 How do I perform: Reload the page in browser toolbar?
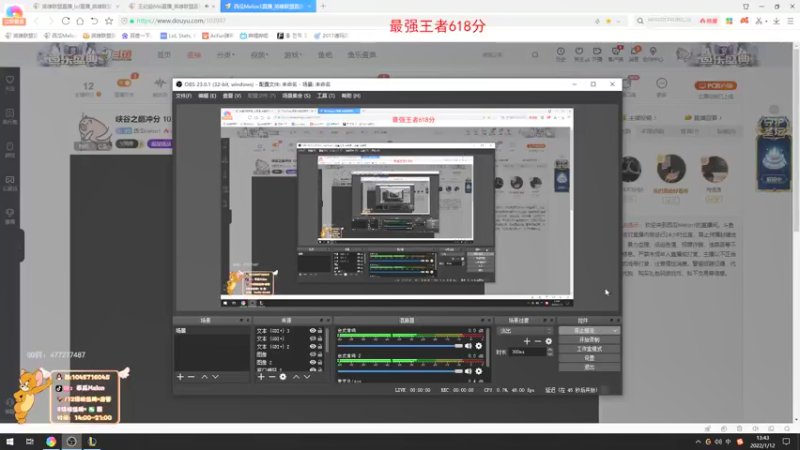click(66, 21)
